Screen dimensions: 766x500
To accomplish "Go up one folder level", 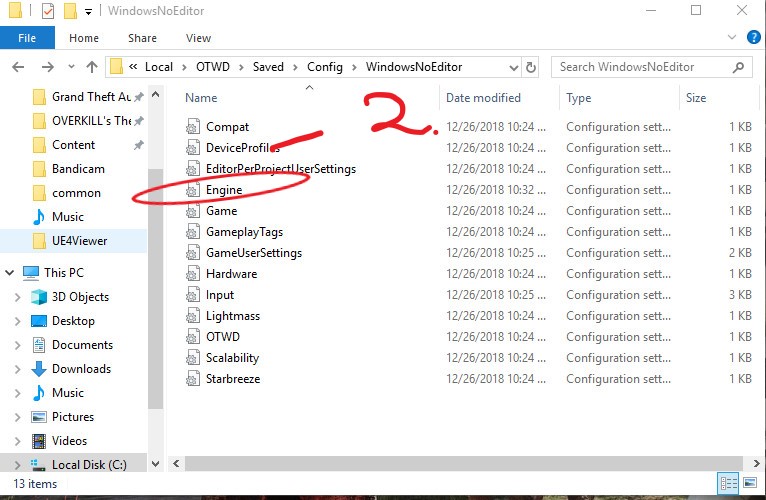I will tap(92, 67).
